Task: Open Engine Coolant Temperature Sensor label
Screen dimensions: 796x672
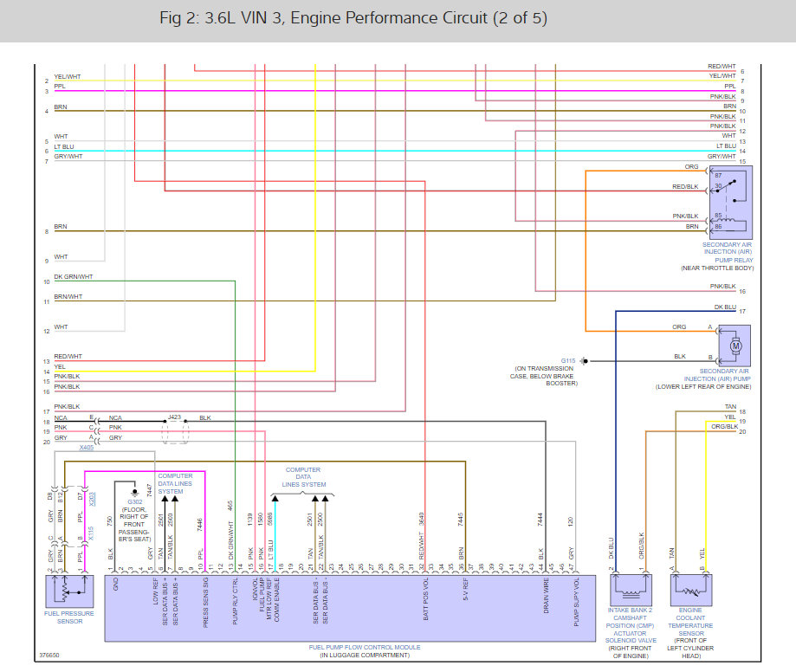Action: [x=690, y=622]
